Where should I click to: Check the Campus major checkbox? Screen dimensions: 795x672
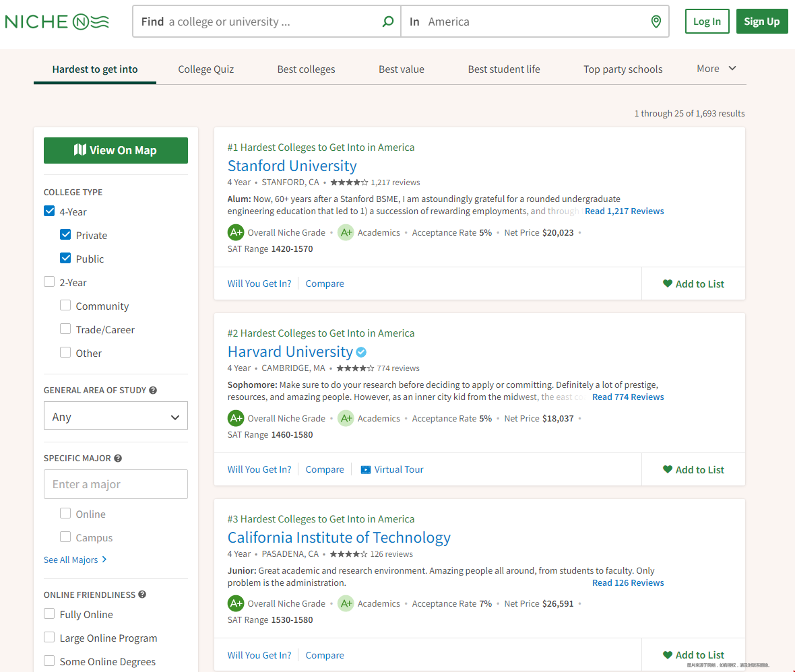[x=65, y=537]
